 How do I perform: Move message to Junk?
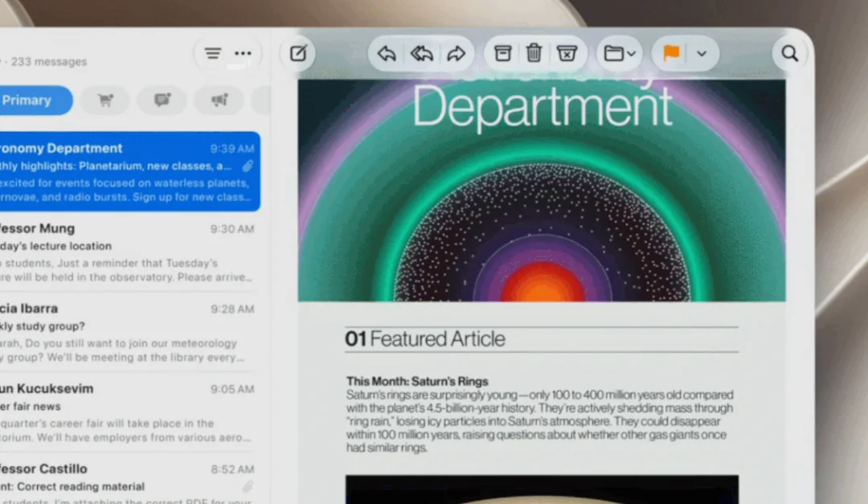pos(567,53)
